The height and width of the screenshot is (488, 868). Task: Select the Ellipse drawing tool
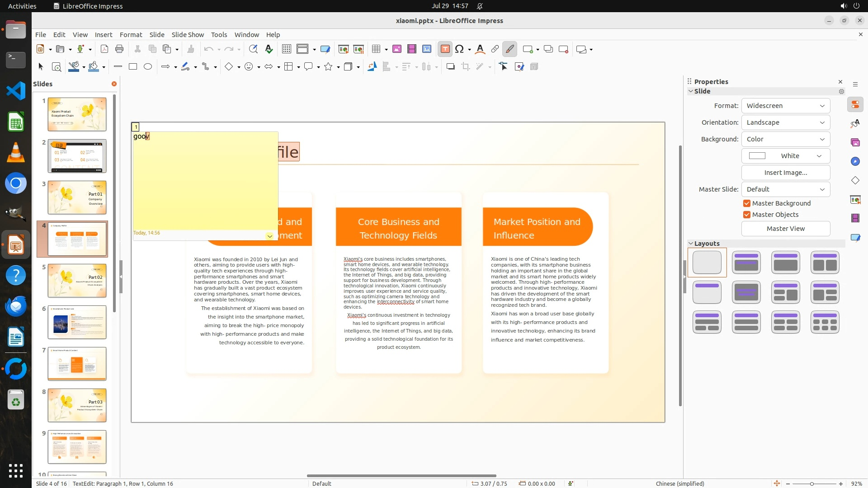[148, 67]
